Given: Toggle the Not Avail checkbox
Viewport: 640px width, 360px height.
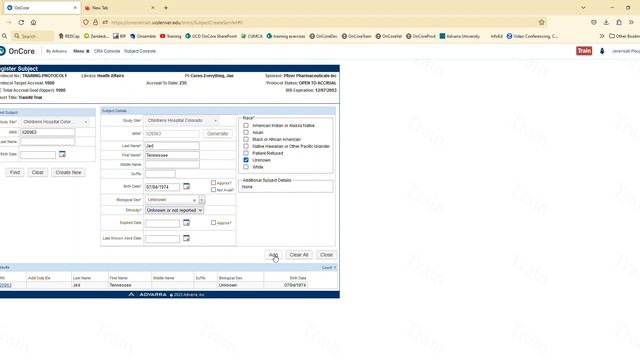Looking at the screenshot, I should [213, 190].
